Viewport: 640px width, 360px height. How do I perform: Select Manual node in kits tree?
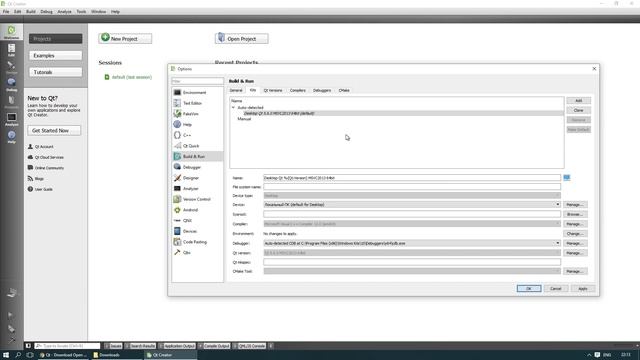[x=244, y=119]
